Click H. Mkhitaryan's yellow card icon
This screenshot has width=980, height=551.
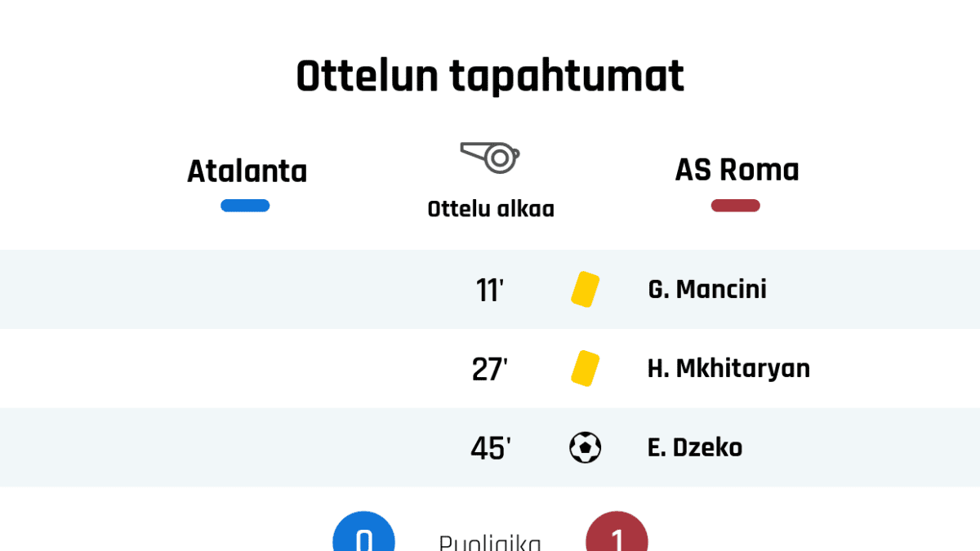tap(585, 368)
